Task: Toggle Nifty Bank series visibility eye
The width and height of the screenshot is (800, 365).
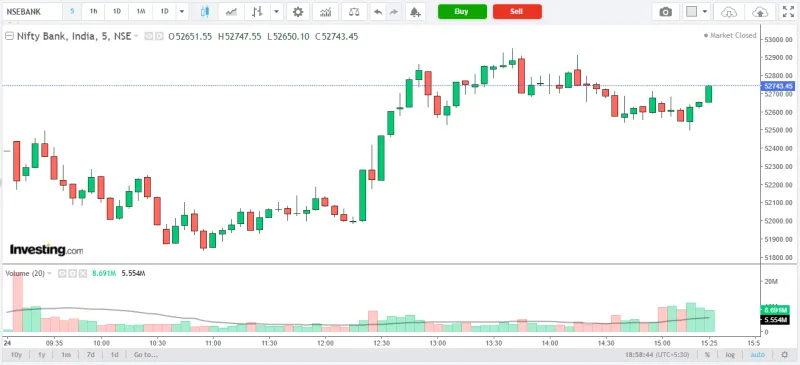Action: click(x=149, y=36)
